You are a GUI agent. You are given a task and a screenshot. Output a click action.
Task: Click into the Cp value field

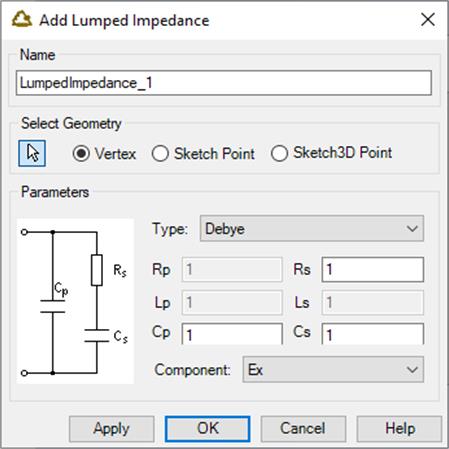pos(232,334)
